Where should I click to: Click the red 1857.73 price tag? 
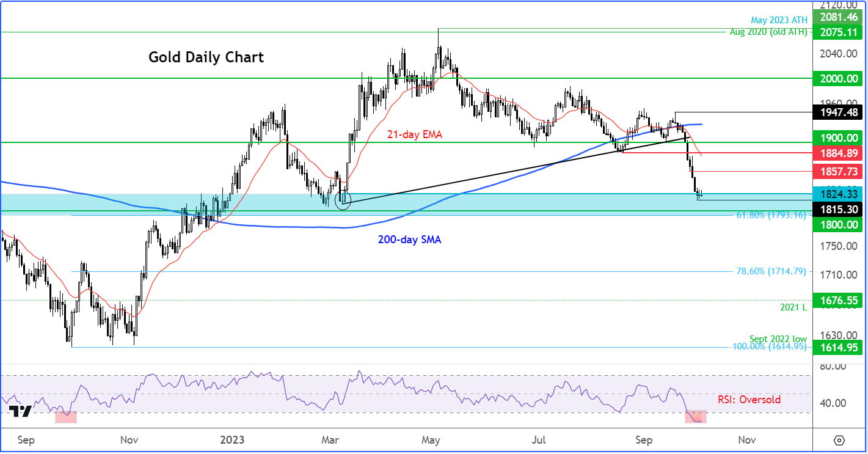click(x=837, y=172)
